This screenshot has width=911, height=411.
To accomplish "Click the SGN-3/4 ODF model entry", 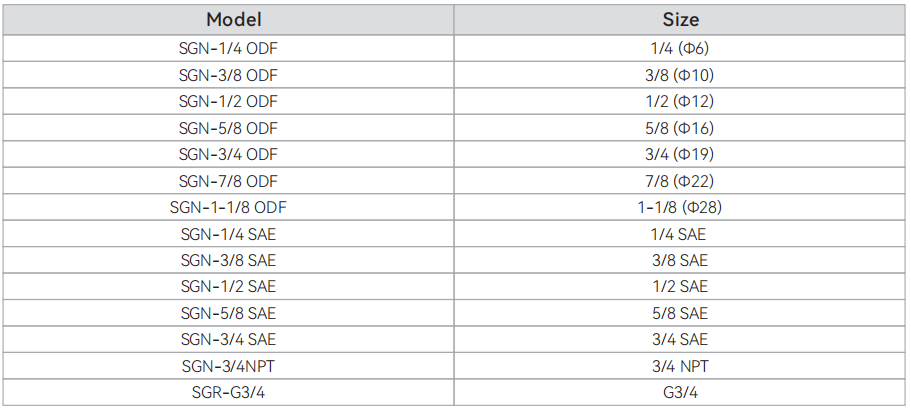I will point(228,155).
